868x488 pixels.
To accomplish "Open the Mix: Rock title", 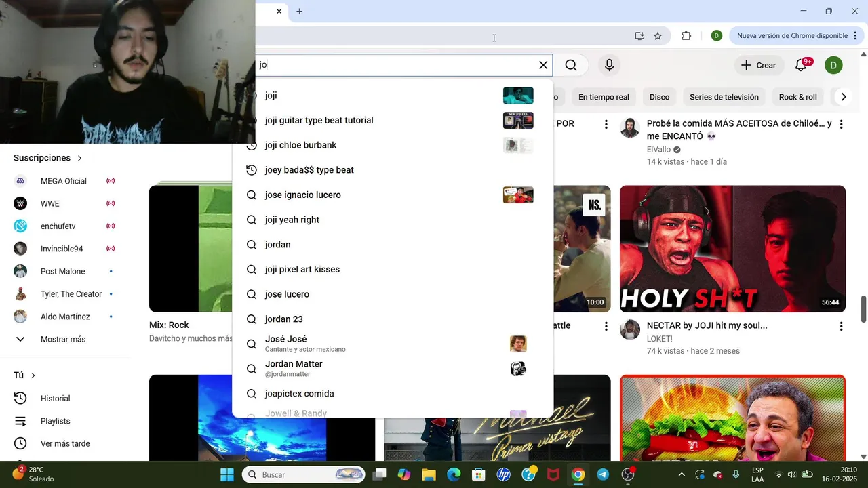I will 169,325.
